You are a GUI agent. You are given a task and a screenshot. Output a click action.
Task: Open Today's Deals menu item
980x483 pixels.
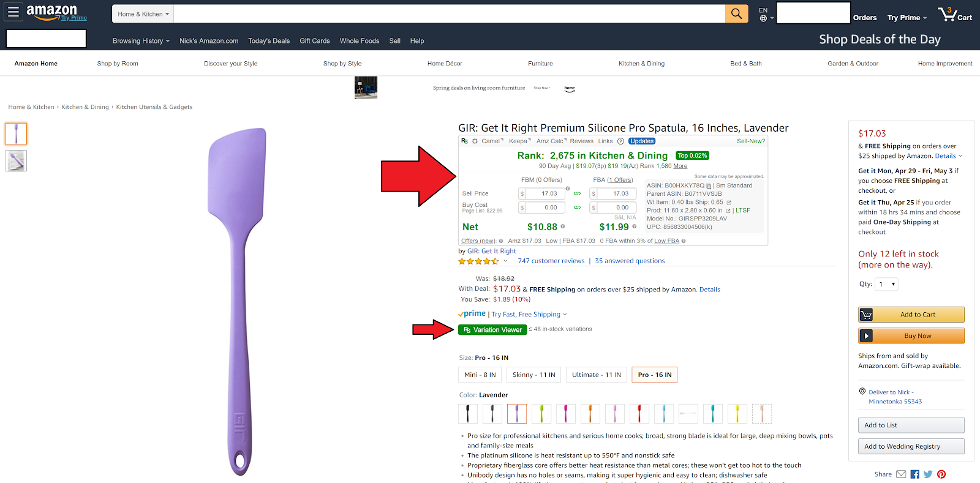click(x=269, y=41)
